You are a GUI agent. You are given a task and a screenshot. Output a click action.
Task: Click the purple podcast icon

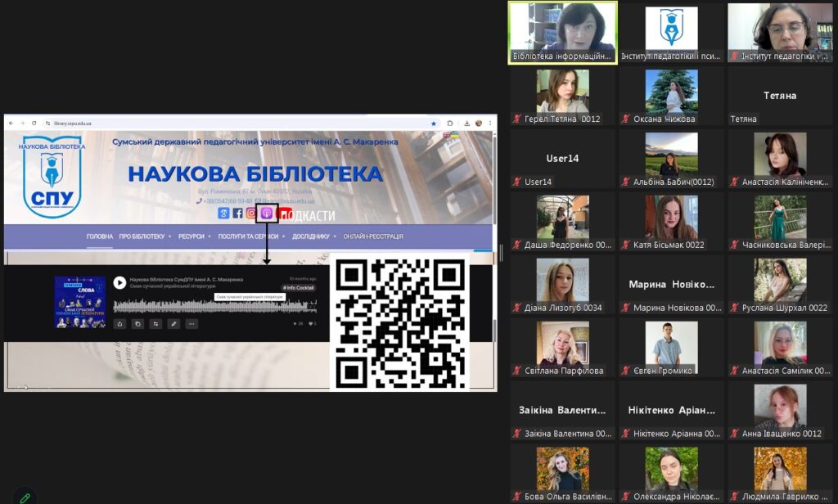[267, 214]
